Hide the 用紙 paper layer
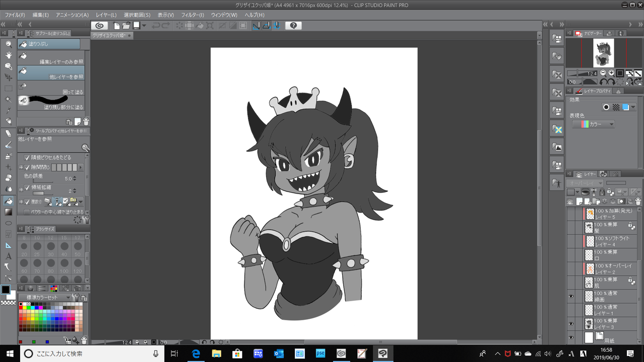Image resolution: width=644 pixels, height=362 pixels. 571,337
